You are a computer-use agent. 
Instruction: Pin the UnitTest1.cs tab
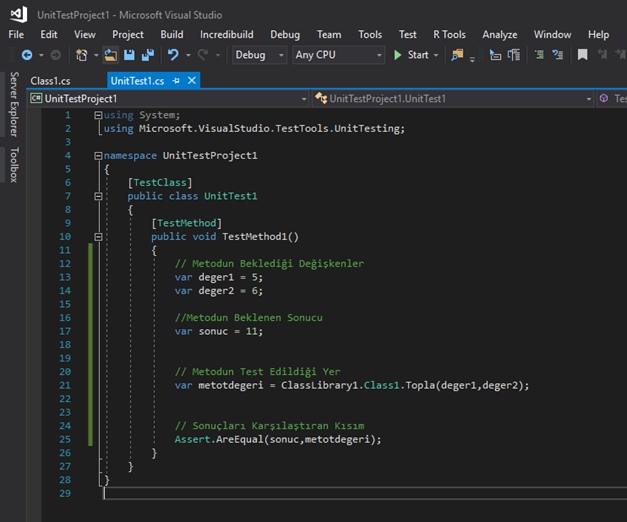176,80
